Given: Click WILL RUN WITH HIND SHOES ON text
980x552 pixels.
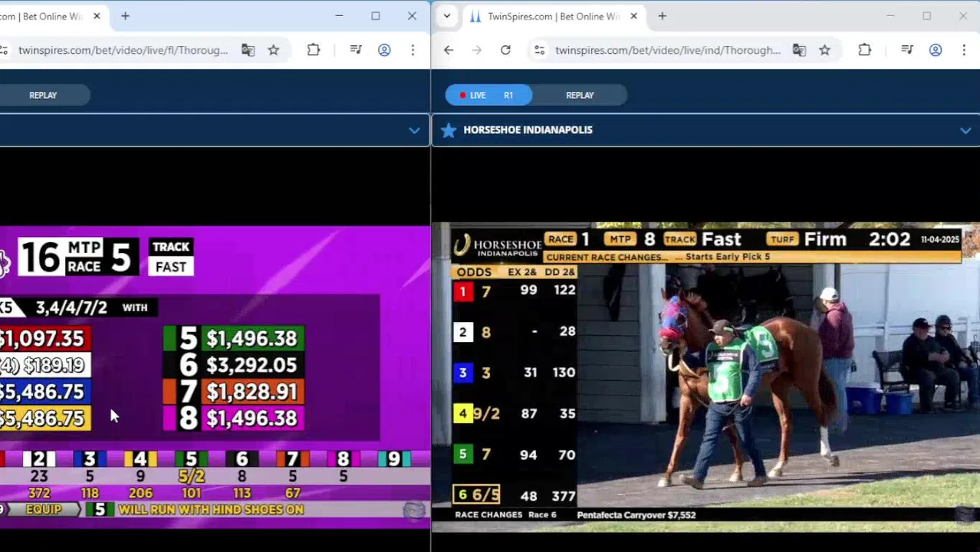Looking at the screenshot, I should [211, 510].
